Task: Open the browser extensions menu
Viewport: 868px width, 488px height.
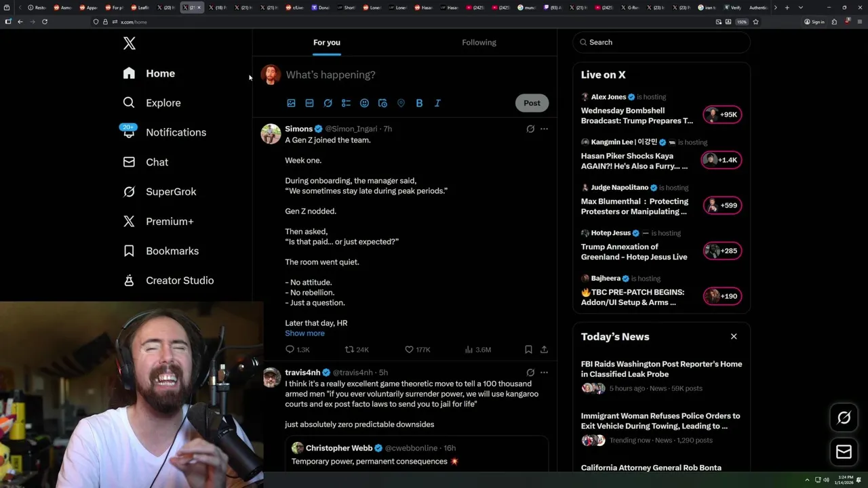Action: pyautogui.click(x=834, y=22)
